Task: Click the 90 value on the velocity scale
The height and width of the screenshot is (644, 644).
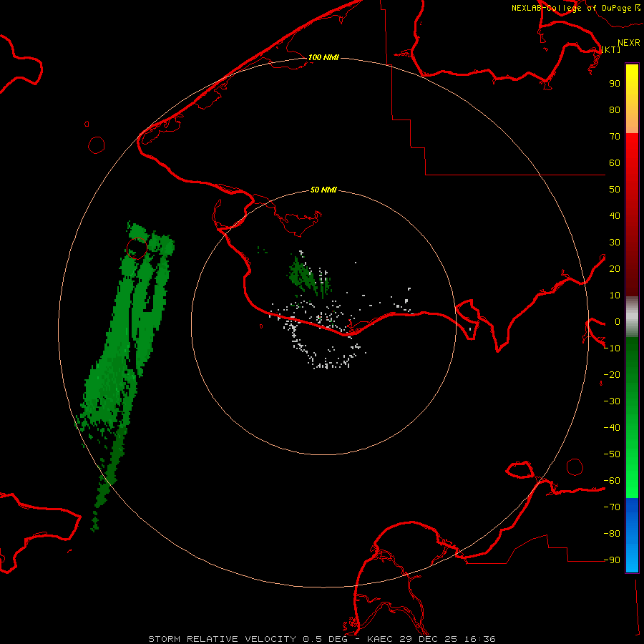Action: 615,84
